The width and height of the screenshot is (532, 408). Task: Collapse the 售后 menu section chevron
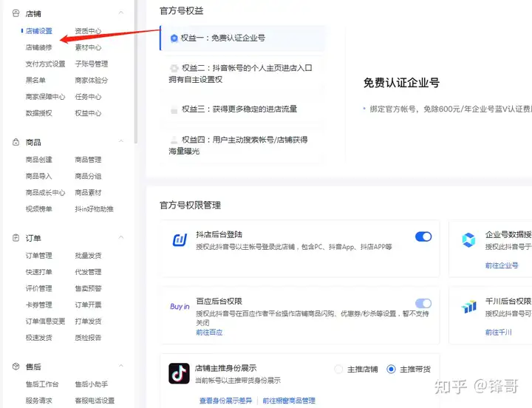[x=120, y=366]
